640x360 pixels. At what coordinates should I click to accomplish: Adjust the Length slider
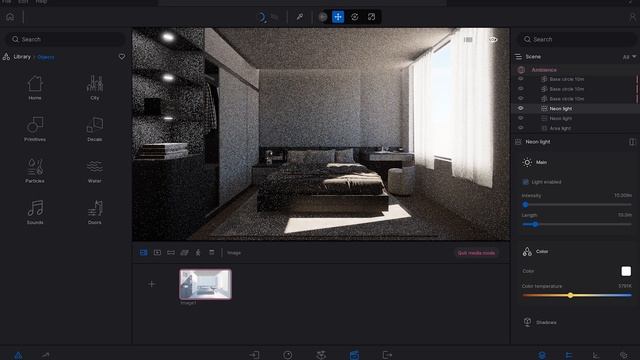[x=576, y=224]
